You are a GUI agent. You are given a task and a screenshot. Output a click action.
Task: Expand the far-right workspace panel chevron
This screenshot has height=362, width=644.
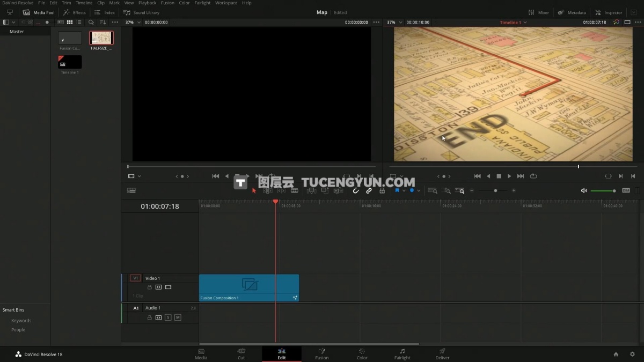634,12
